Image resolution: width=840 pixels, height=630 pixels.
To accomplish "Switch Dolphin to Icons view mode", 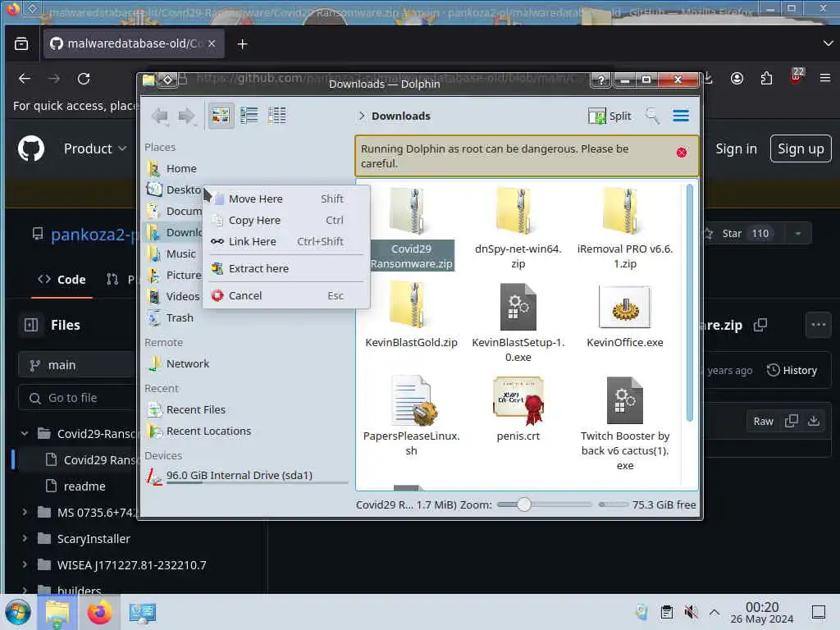I will pos(220,115).
